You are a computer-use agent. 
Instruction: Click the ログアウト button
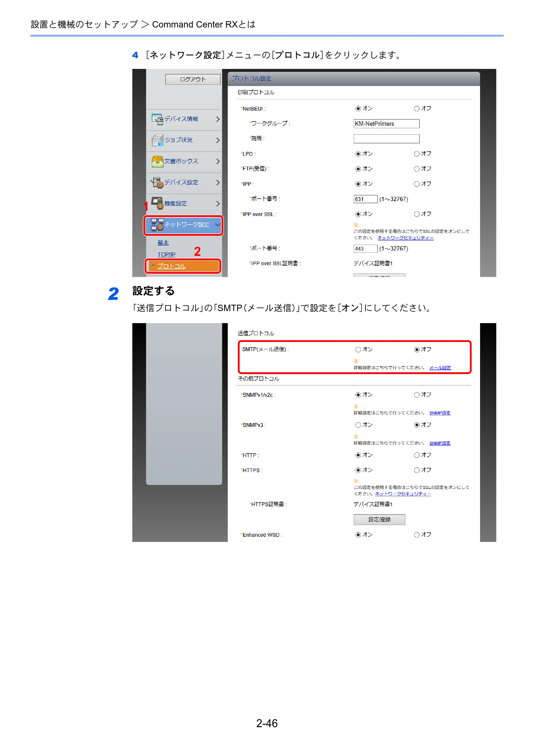(x=193, y=79)
